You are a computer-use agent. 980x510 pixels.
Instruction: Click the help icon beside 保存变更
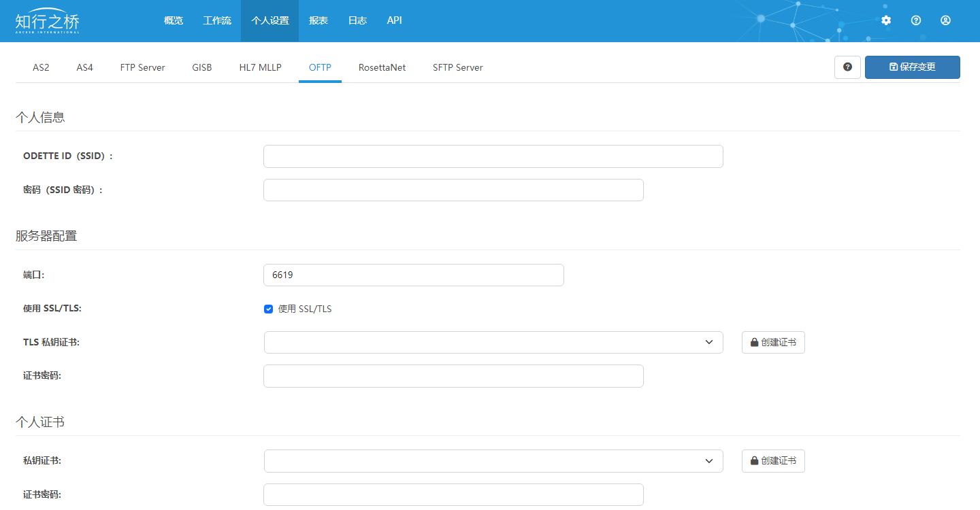[x=847, y=67]
